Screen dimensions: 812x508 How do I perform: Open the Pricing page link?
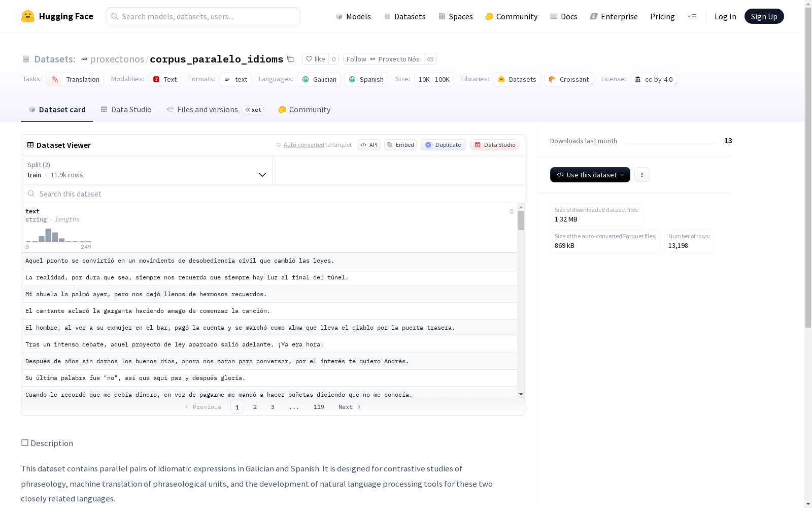(x=662, y=16)
